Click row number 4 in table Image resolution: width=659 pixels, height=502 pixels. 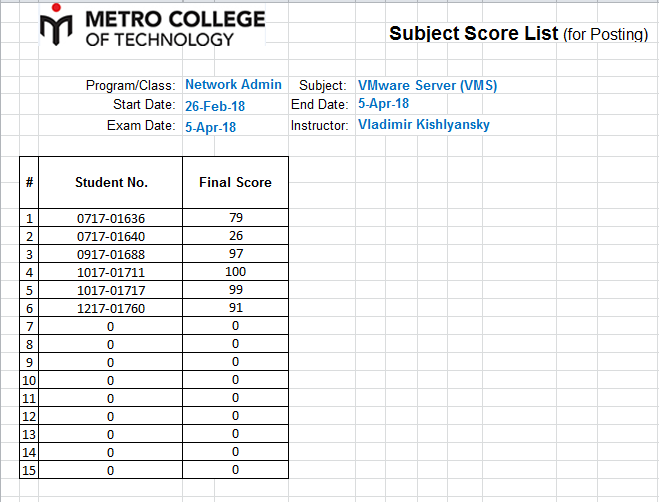coord(29,272)
